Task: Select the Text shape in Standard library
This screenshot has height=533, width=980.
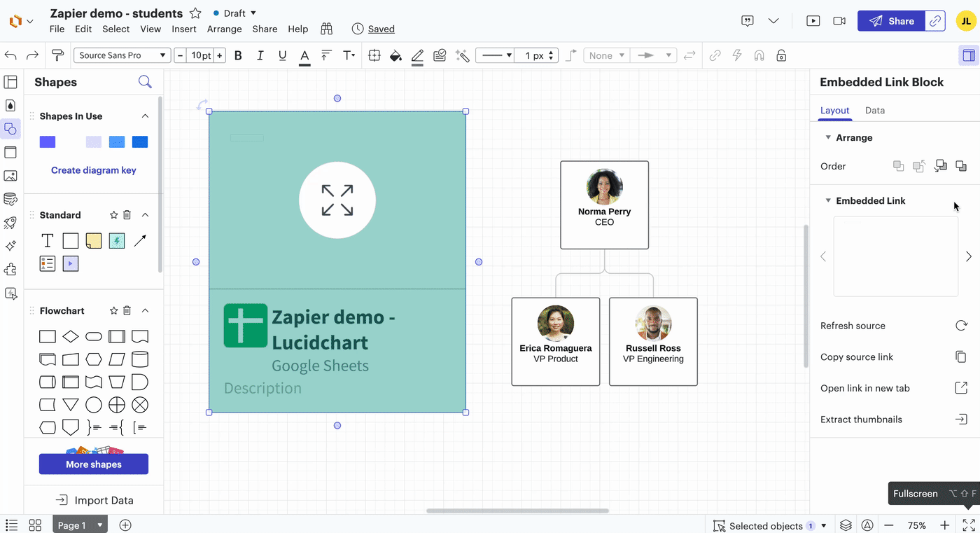Action: click(48, 241)
